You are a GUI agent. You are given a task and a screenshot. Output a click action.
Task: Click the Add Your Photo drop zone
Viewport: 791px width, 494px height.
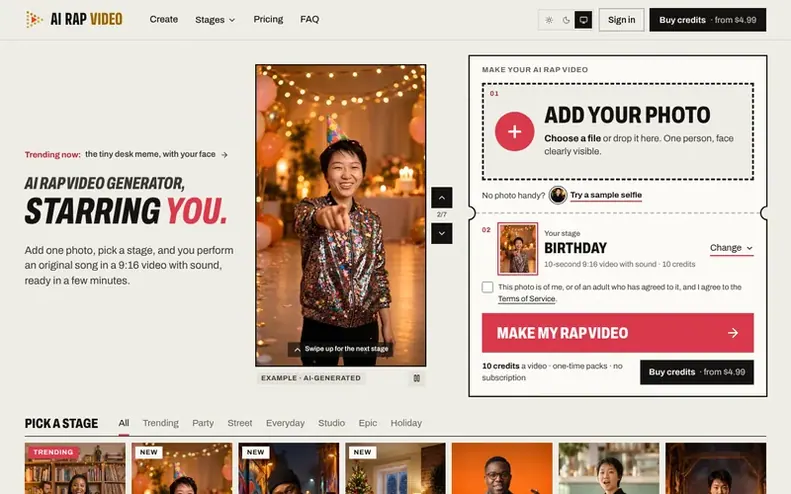coord(617,132)
